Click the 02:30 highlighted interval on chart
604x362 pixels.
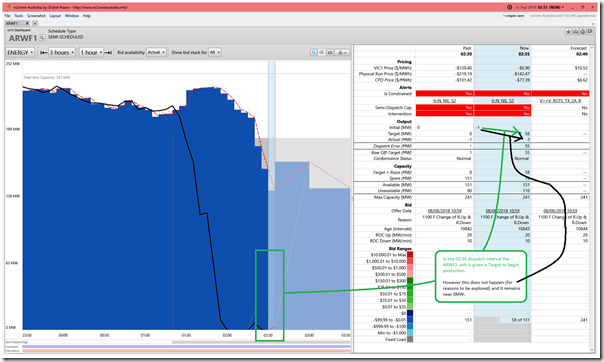coord(272,195)
